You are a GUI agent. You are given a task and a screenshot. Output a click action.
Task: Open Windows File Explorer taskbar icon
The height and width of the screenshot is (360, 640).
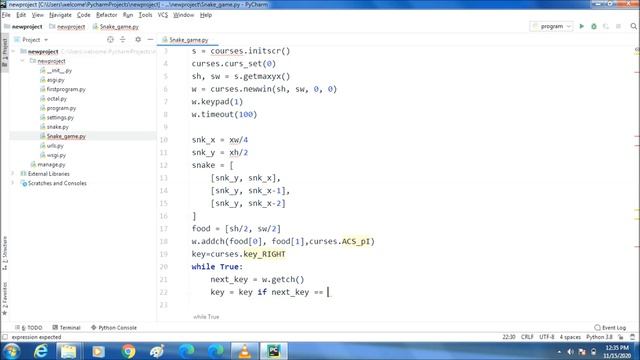[69, 351]
